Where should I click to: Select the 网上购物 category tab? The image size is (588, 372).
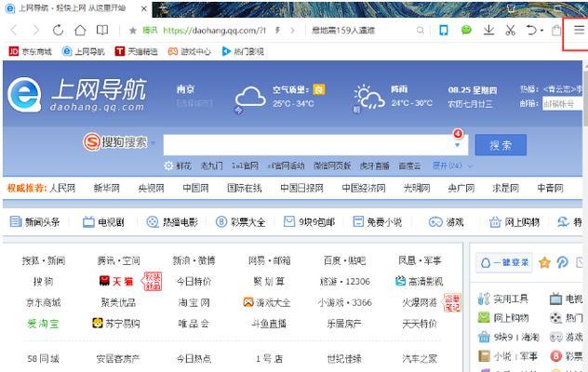point(514,222)
